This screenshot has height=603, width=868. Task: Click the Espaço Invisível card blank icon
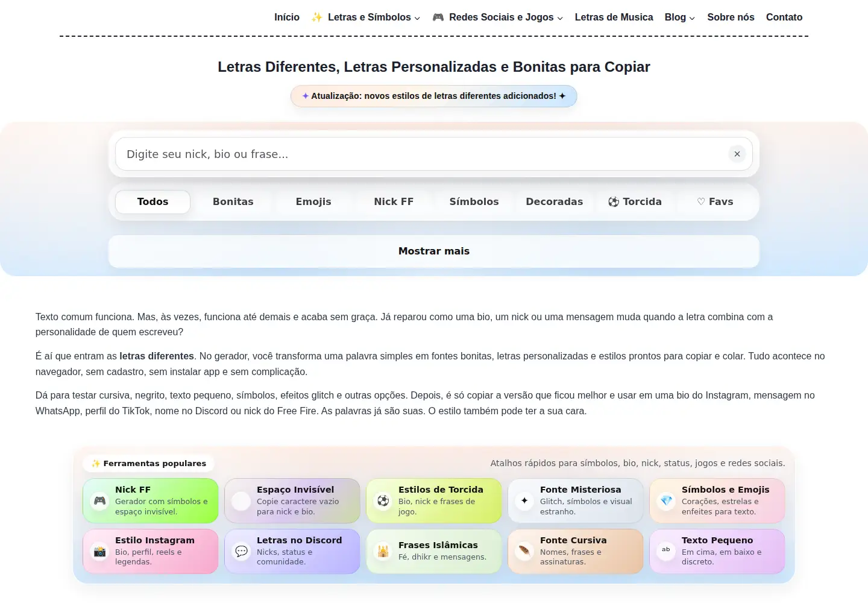coord(241,500)
